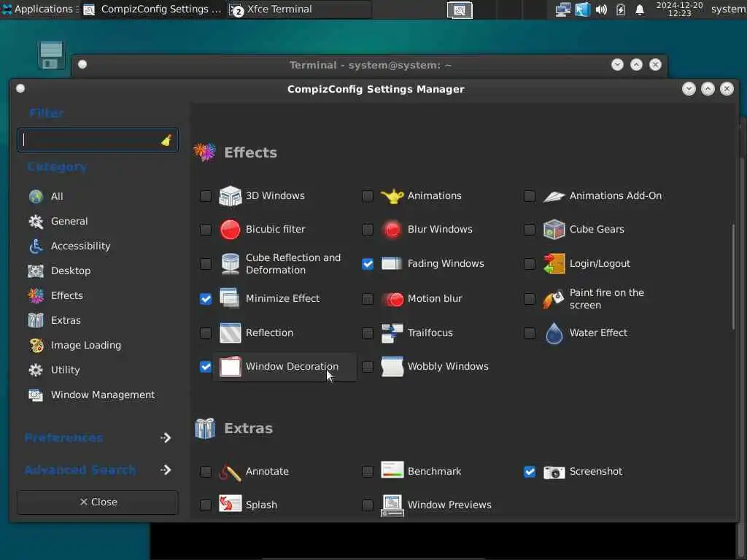The image size is (747, 560).
Task: Uncheck the Minimize Effect checkbox
Action: [x=205, y=298]
